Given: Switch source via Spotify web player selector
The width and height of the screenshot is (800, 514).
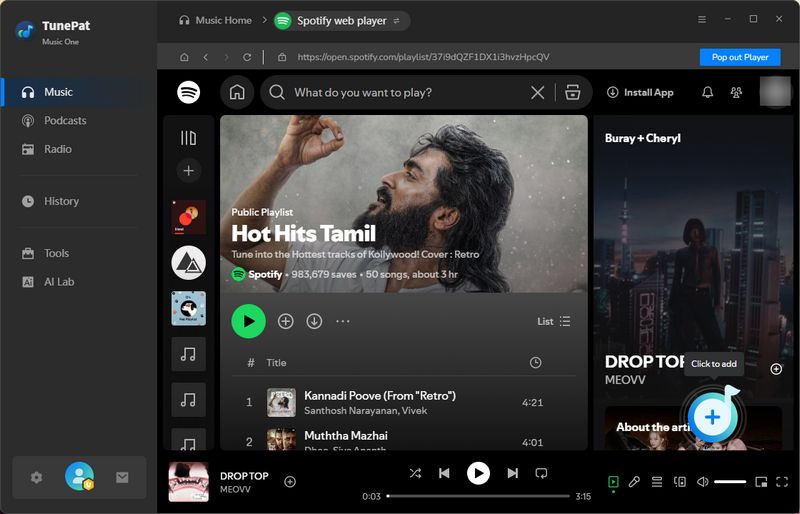Looking at the screenshot, I should [341, 21].
